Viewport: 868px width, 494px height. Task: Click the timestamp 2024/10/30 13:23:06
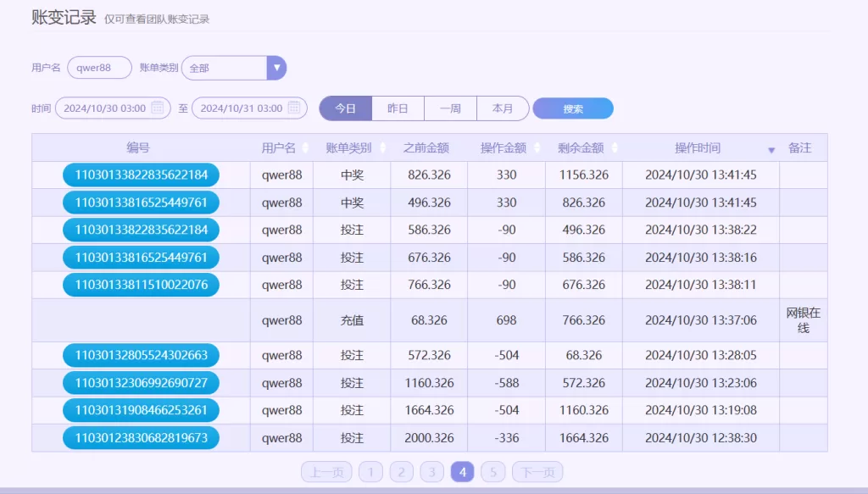pyautogui.click(x=701, y=383)
